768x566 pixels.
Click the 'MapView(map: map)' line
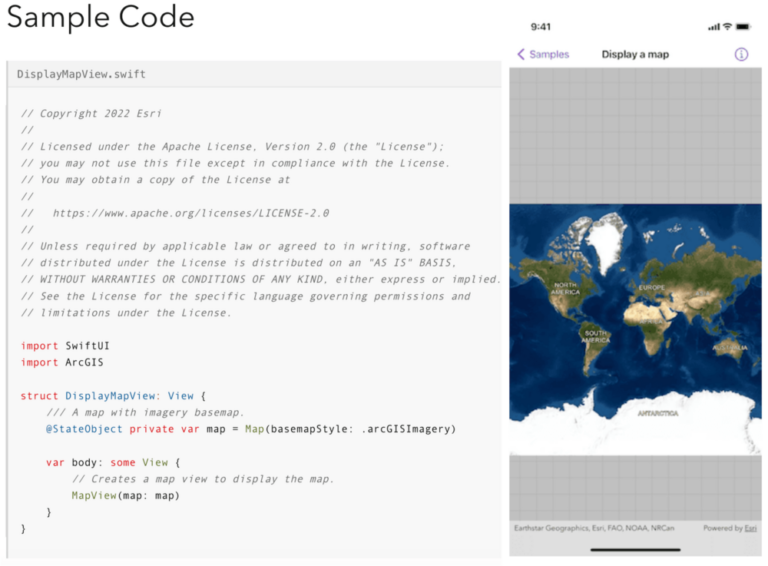tap(125, 495)
